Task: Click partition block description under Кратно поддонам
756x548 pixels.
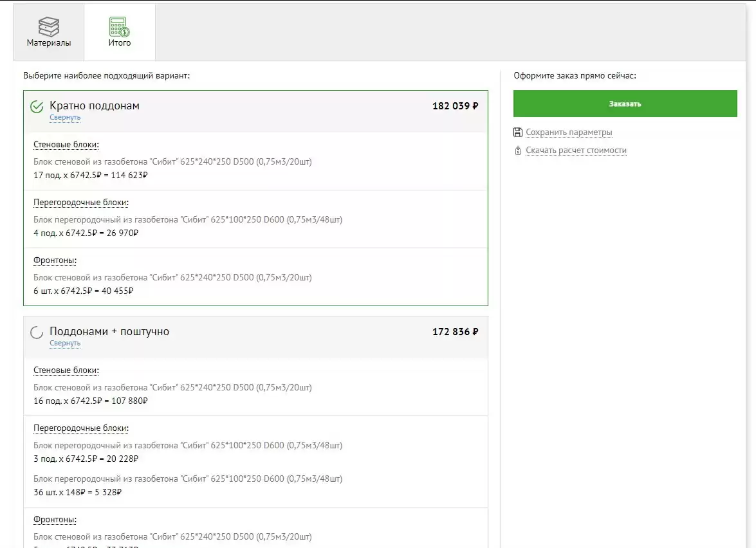Action: (188, 219)
